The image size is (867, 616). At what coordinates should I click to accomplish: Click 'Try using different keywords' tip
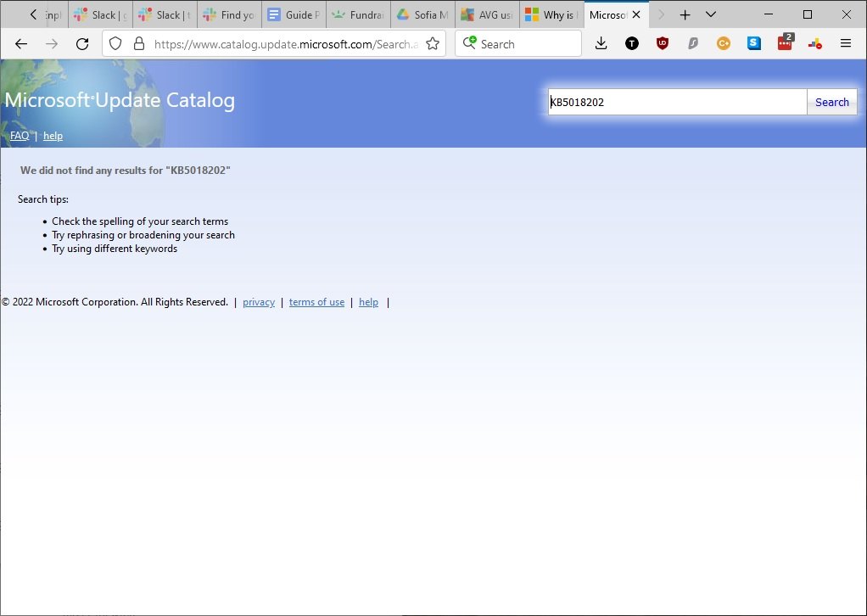tap(115, 249)
